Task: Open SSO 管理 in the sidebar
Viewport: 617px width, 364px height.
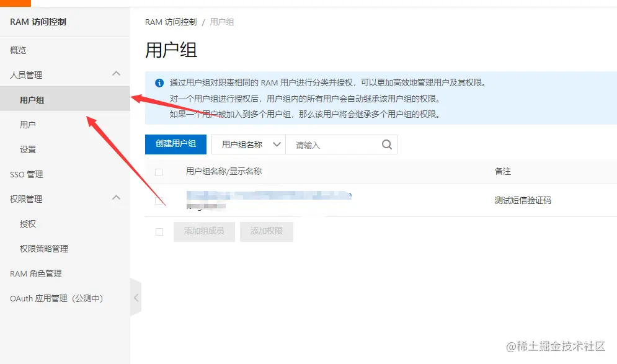Action: (27, 174)
